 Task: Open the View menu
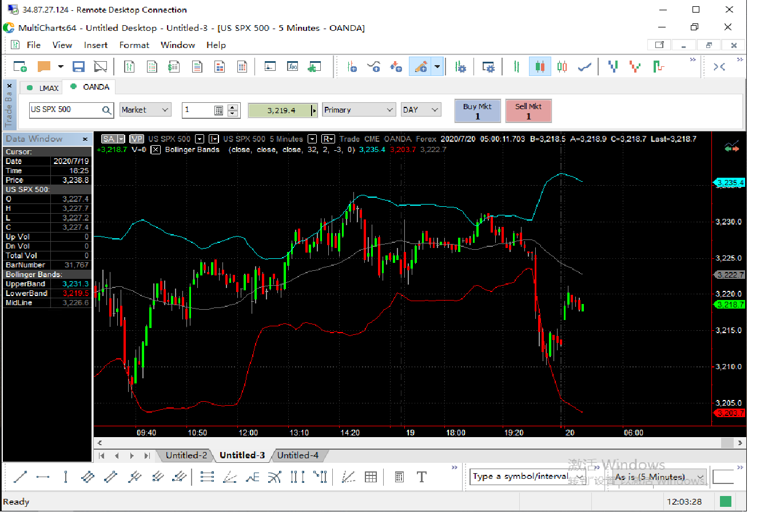pyautogui.click(x=62, y=45)
